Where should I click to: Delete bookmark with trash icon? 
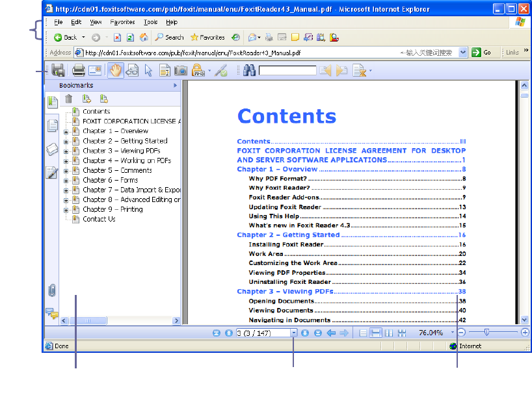pos(68,99)
